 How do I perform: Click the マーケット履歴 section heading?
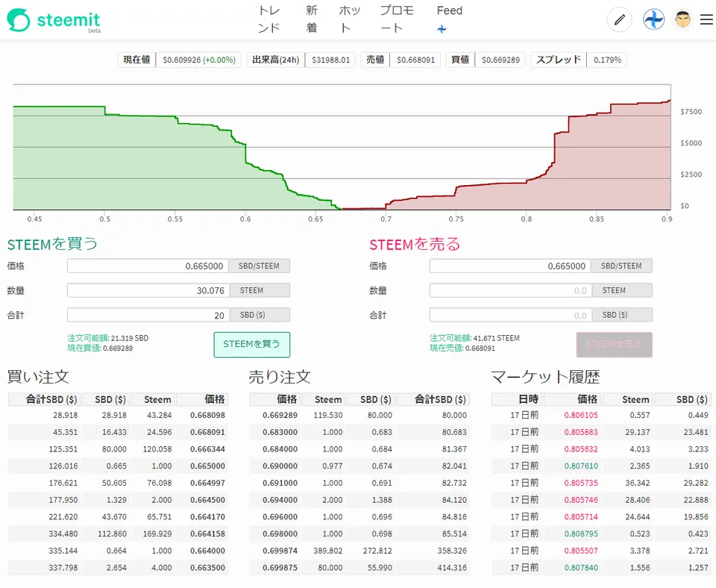(x=545, y=378)
